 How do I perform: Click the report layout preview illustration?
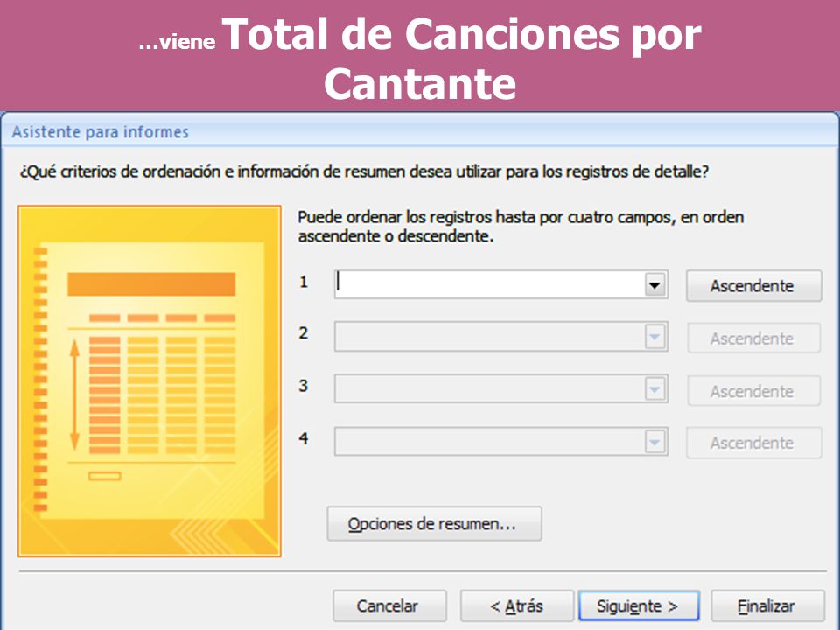pyautogui.click(x=150, y=381)
